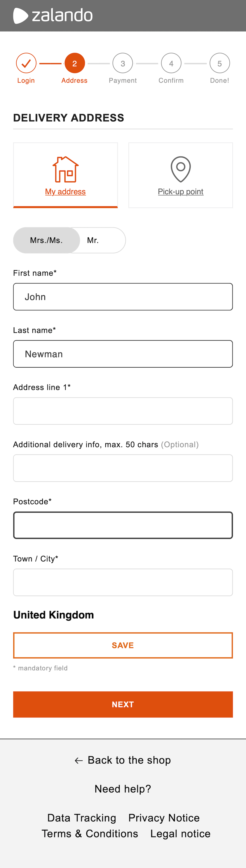
Task: Open Terms & Conditions
Action: tap(89, 834)
